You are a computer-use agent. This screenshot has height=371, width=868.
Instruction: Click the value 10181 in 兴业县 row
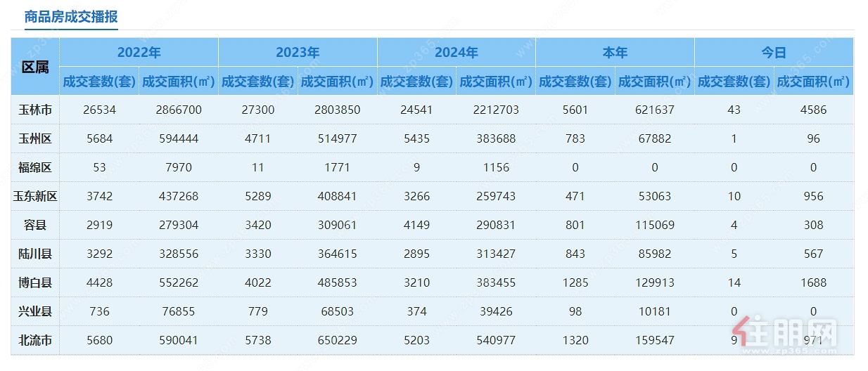tap(655, 311)
